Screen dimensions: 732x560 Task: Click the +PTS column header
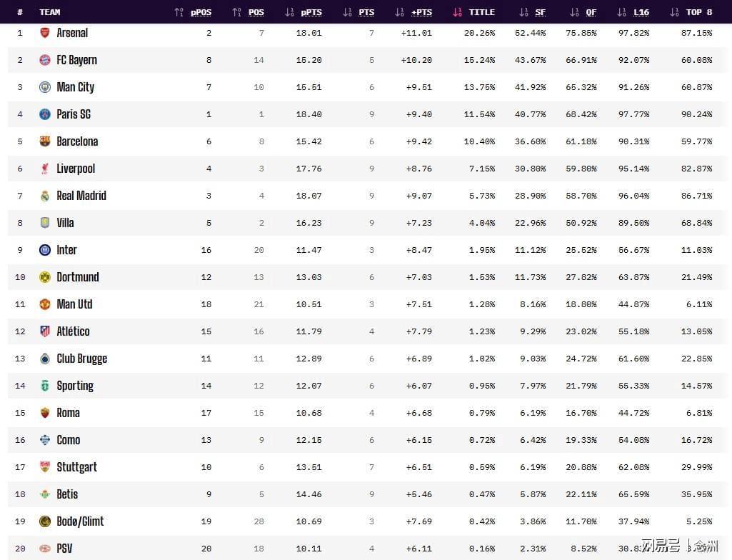click(421, 12)
